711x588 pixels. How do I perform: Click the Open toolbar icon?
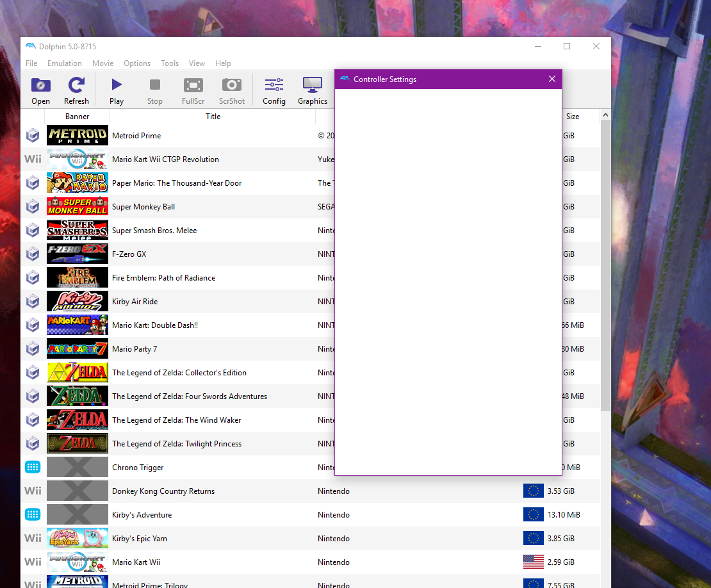click(x=40, y=91)
